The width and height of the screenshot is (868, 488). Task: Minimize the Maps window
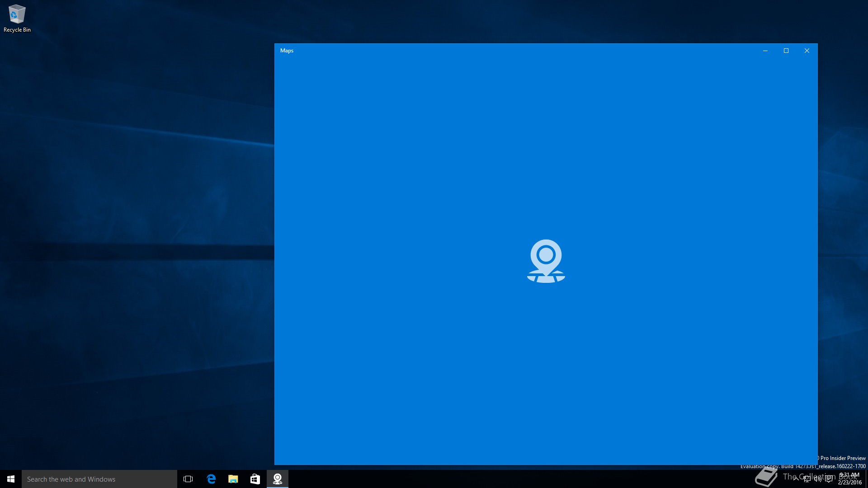(765, 51)
